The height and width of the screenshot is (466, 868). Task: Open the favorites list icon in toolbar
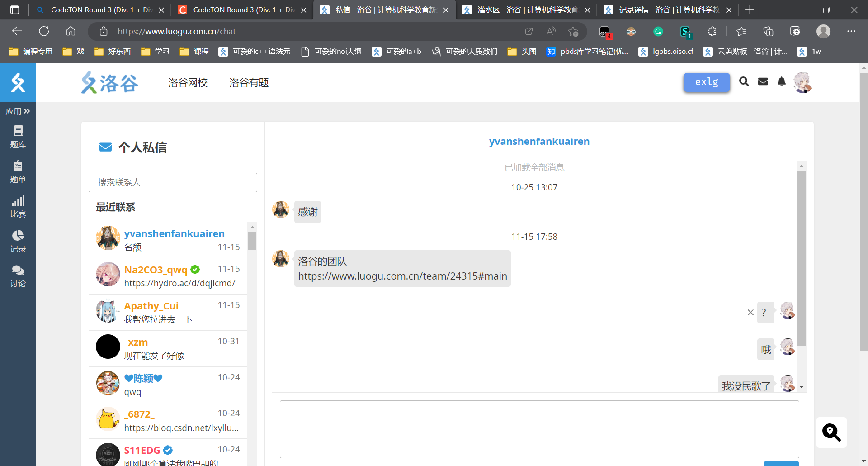click(x=741, y=31)
